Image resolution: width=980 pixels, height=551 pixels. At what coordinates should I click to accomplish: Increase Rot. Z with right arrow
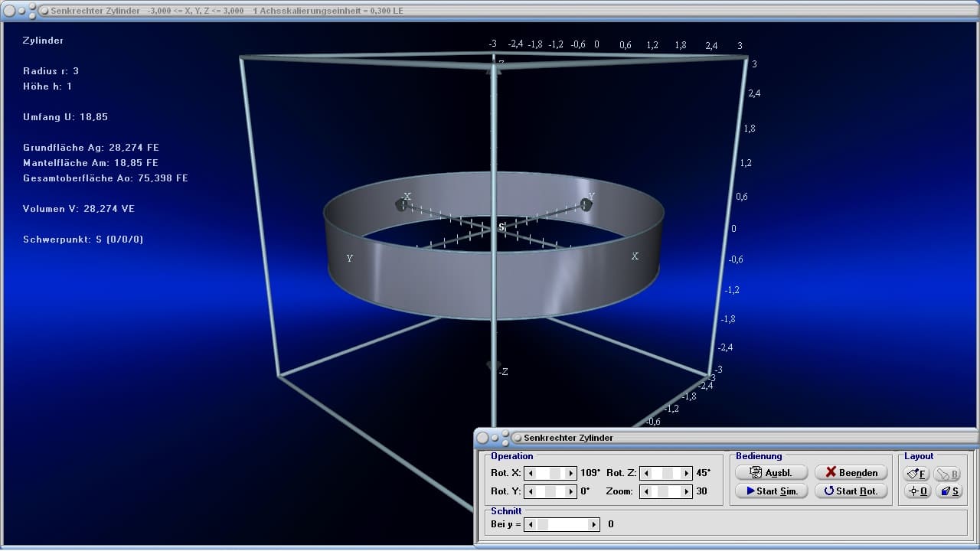686,473
